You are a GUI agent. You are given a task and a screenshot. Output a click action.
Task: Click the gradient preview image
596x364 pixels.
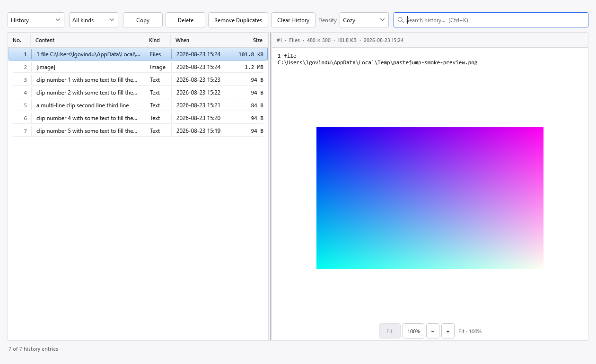pos(430,198)
